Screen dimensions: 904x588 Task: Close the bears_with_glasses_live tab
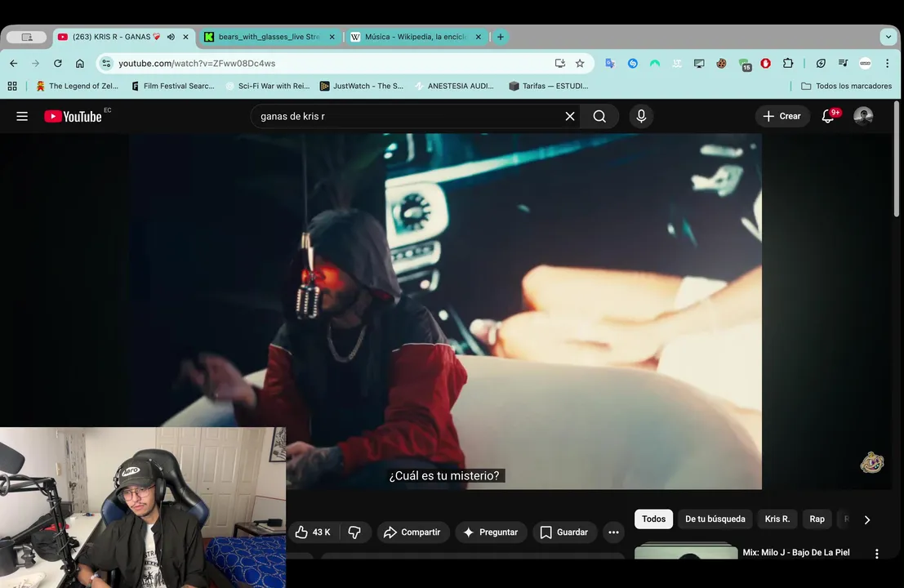coord(332,37)
